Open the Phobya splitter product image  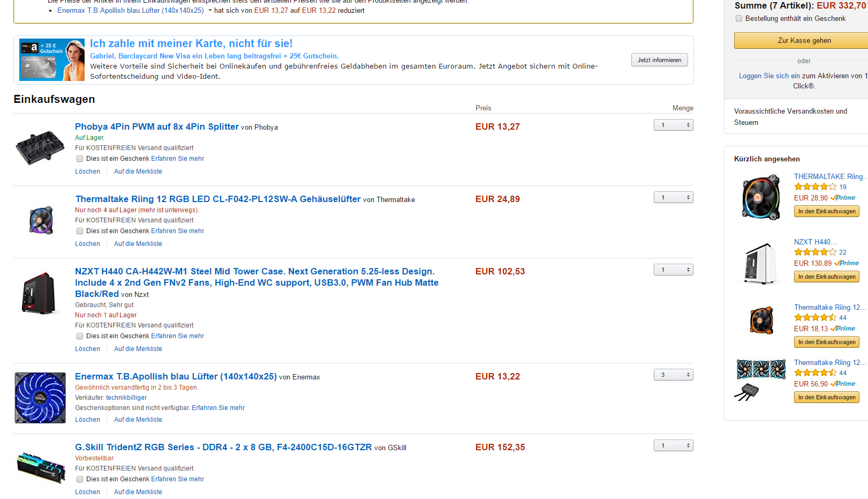point(40,147)
